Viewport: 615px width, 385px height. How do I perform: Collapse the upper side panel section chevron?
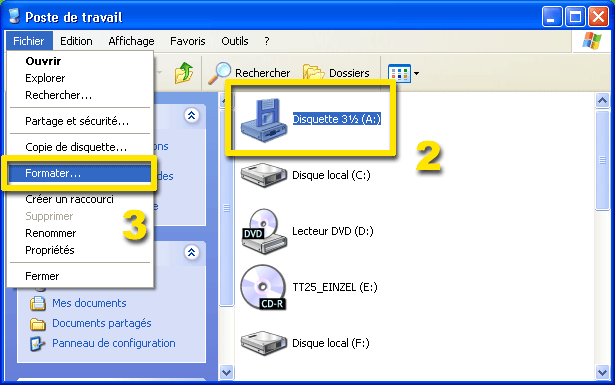pos(191,115)
